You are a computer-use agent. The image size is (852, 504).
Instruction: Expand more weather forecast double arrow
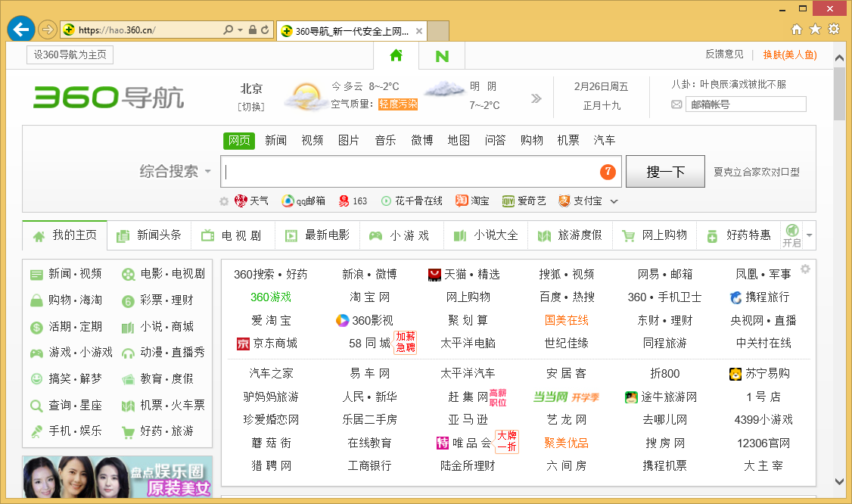click(x=536, y=98)
